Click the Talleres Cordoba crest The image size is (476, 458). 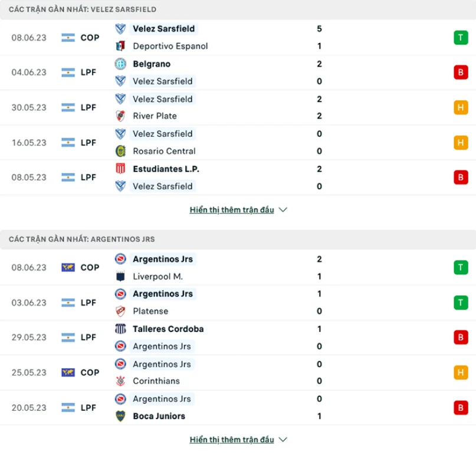tap(121, 329)
